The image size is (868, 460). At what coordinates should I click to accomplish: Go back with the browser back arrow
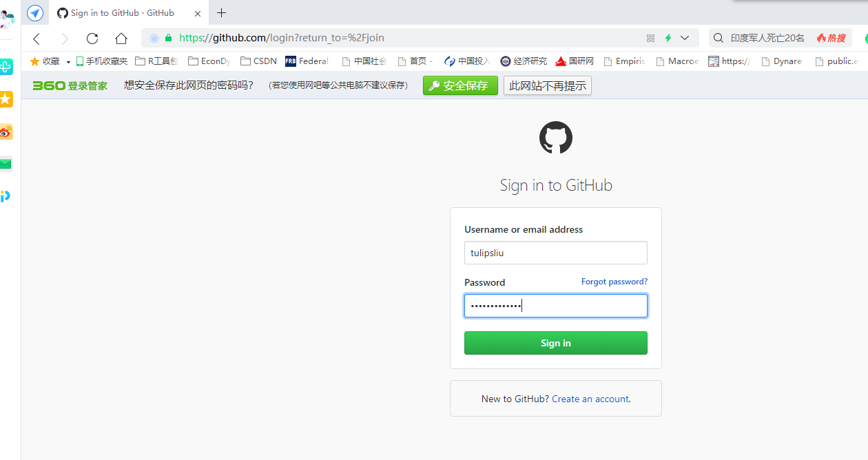click(x=37, y=39)
